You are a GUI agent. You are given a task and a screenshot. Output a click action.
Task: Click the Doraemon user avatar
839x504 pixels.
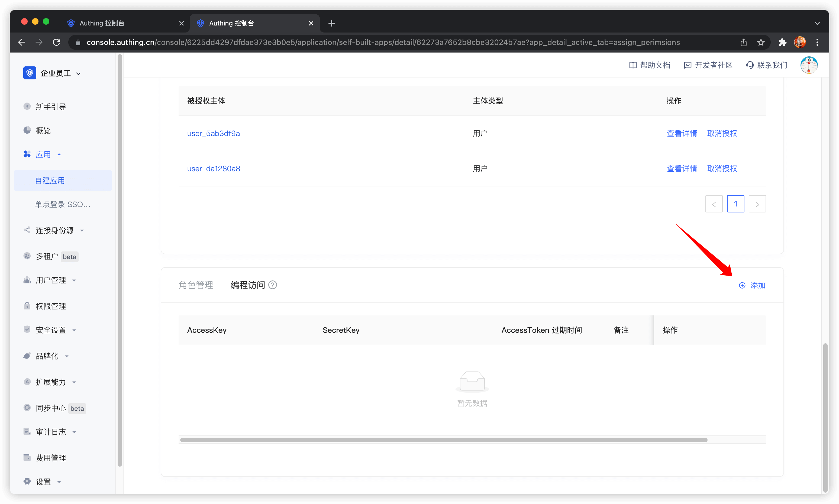(809, 65)
